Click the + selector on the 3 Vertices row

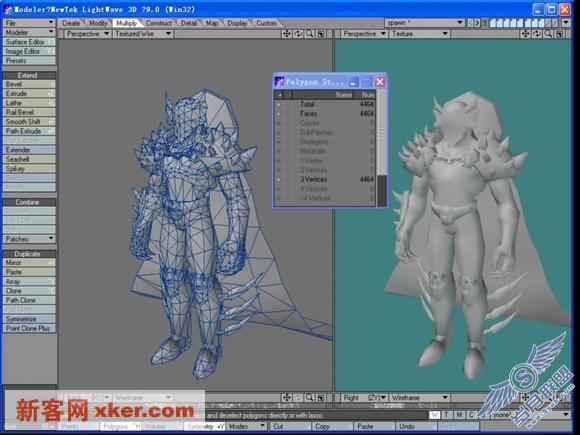[x=279, y=179]
